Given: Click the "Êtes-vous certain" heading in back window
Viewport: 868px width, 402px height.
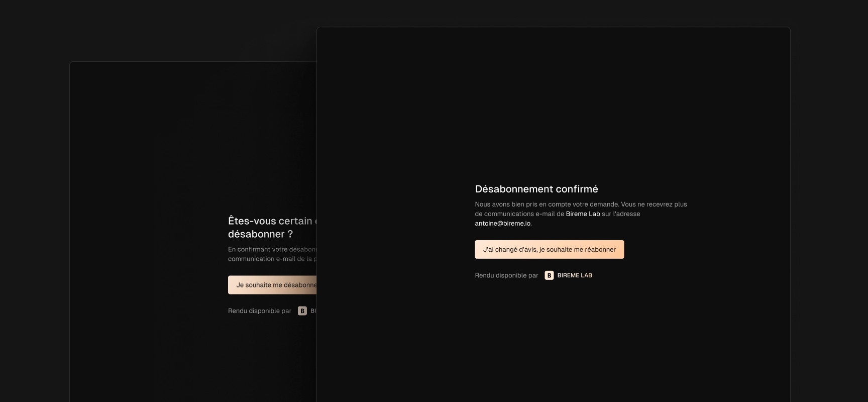Looking at the screenshot, I should (272, 227).
